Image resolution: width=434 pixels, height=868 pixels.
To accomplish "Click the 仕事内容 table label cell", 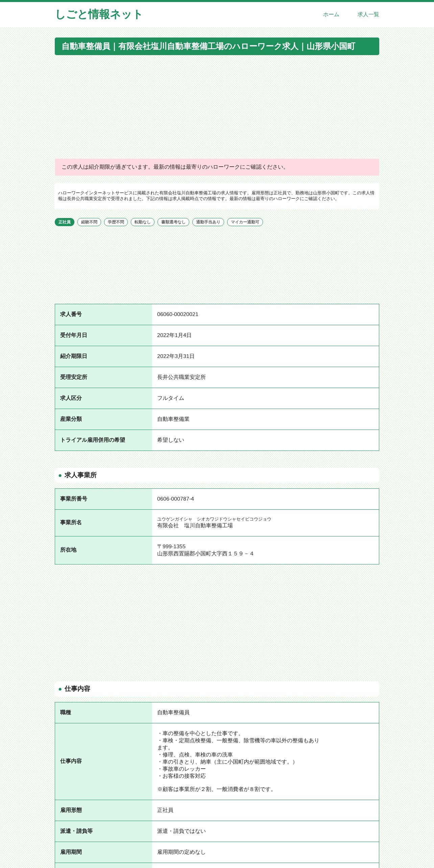I will tap(103, 761).
